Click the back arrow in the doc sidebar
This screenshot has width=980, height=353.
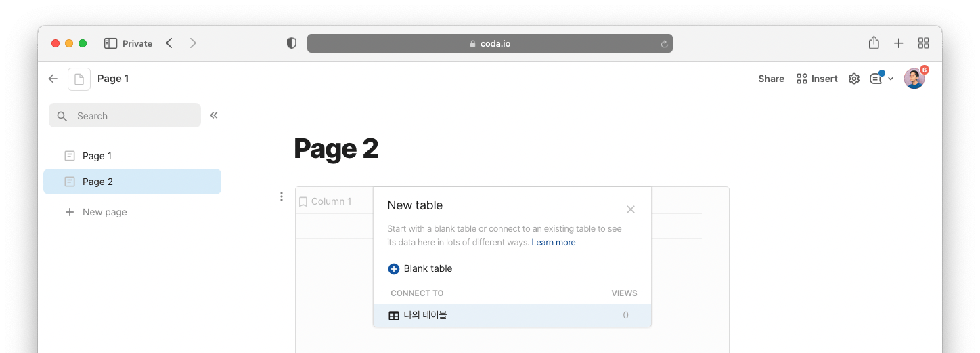(53, 79)
